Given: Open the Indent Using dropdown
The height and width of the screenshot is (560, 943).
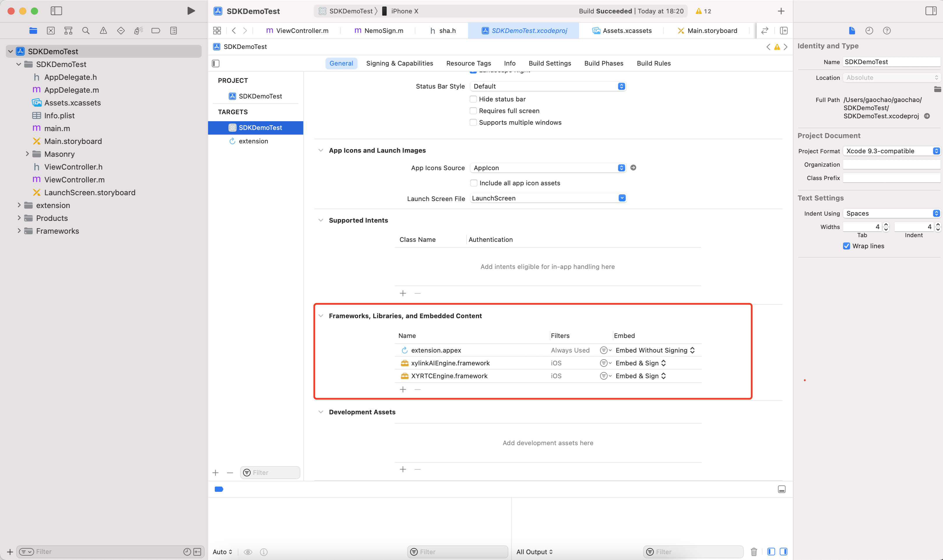Looking at the screenshot, I should [891, 213].
